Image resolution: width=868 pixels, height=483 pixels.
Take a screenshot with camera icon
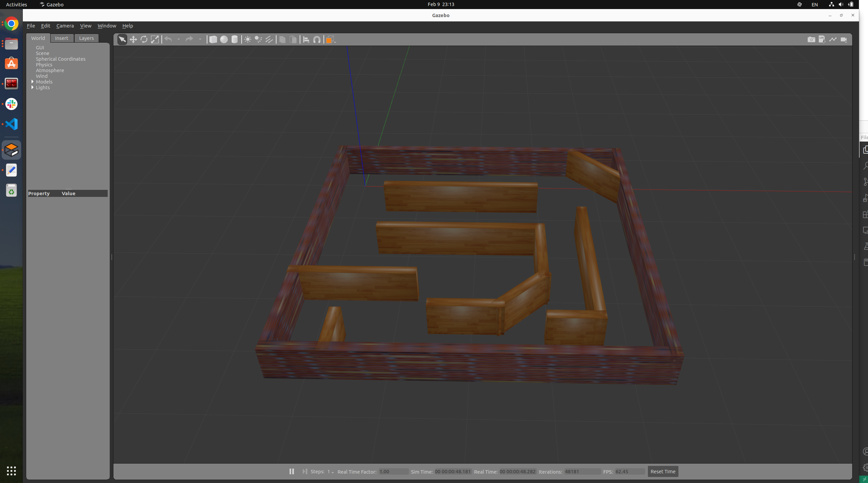(811, 39)
